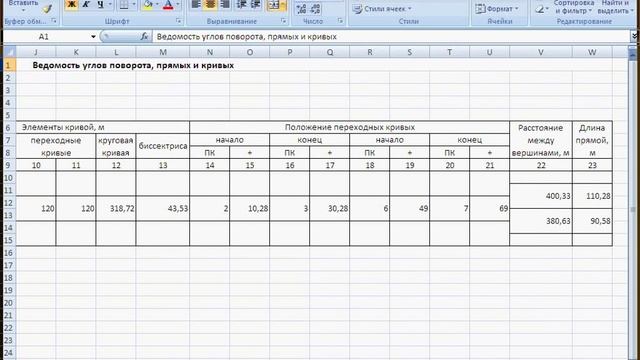Click header cell 'биссектриса'
Screen dimensions: 640x360
(163, 146)
